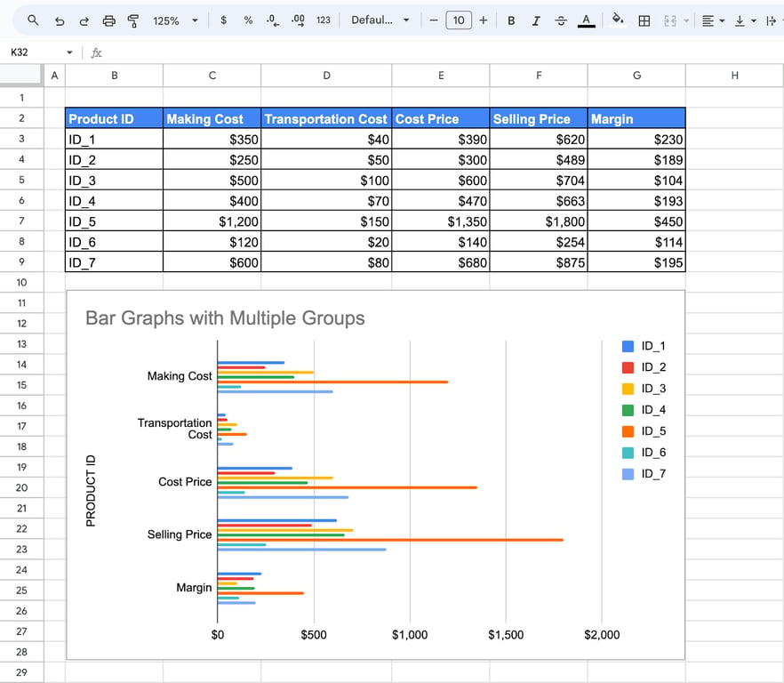This screenshot has height=683, width=784.
Task: Increase decimal places
Action: (298, 20)
